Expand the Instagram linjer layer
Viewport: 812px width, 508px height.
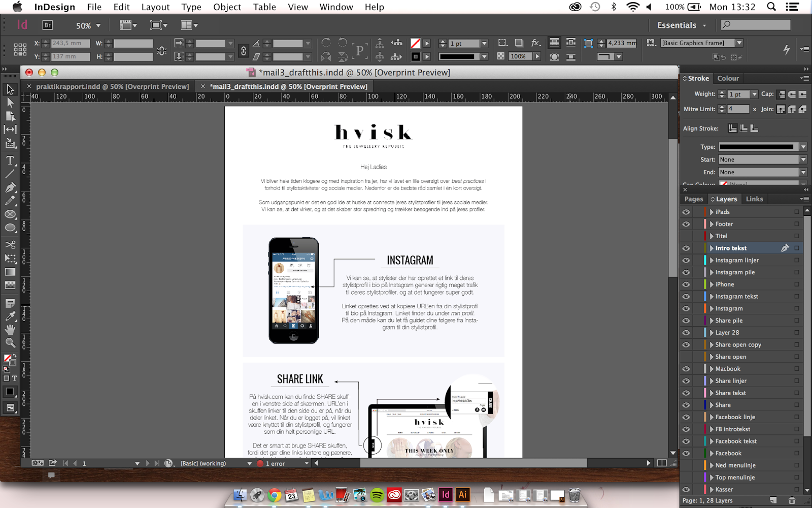click(x=712, y=260)
